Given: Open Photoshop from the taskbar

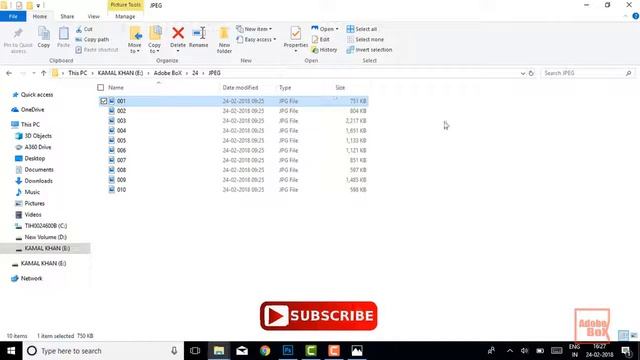Looking at the screenshot, I should pyautogui.click(x=288, y=351).
